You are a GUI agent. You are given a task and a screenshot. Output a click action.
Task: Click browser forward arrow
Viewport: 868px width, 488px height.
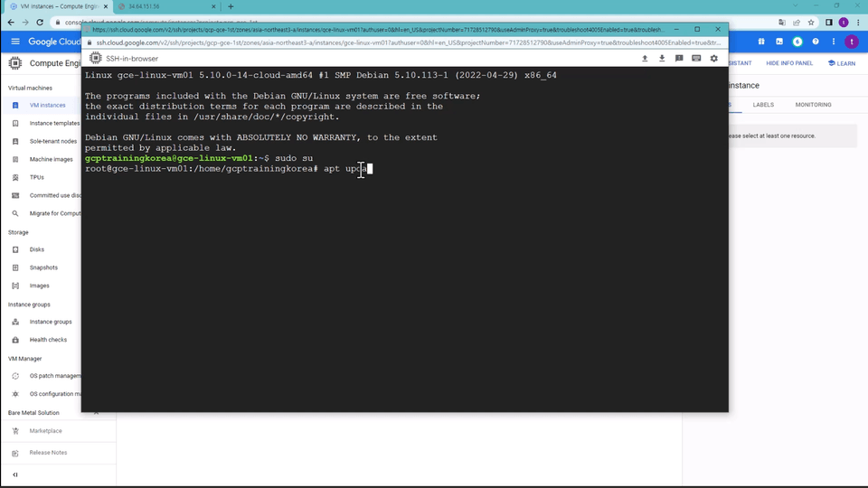[x=25, y=22]
